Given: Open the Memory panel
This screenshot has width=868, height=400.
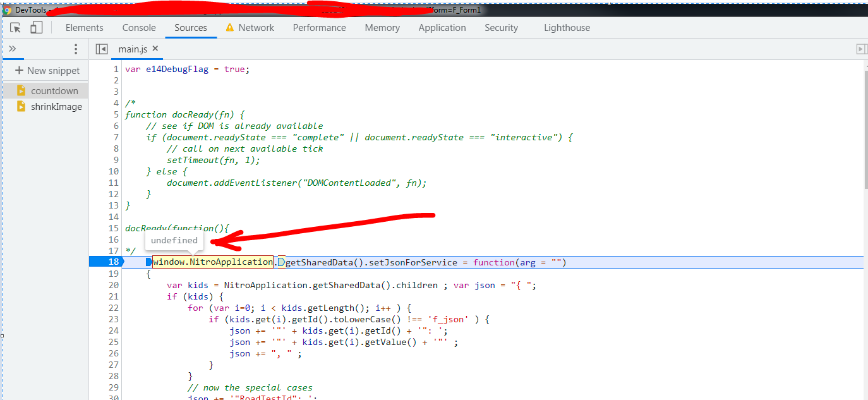Looking at the screenshot, I should [x=382, y=27].
